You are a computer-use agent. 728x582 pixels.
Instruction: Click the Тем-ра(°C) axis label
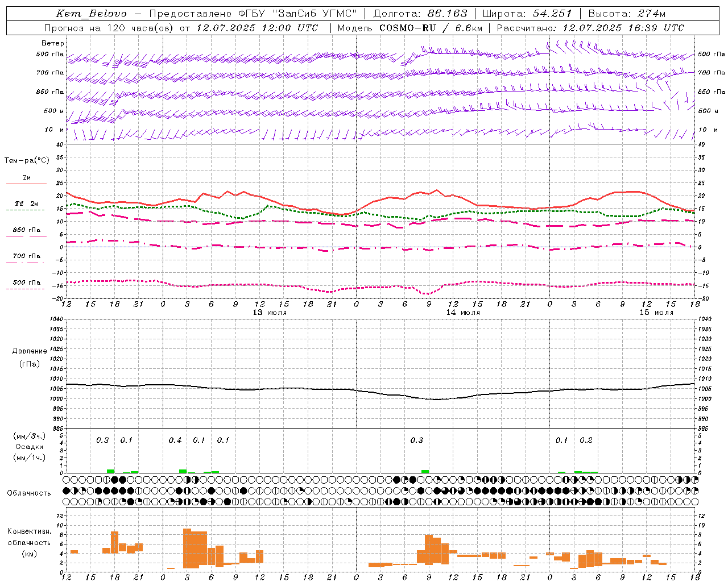point(27,161)
